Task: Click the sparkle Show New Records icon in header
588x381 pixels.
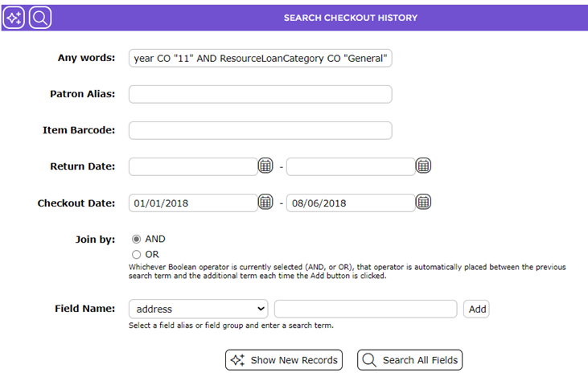Action: click(x=14, y=18)
